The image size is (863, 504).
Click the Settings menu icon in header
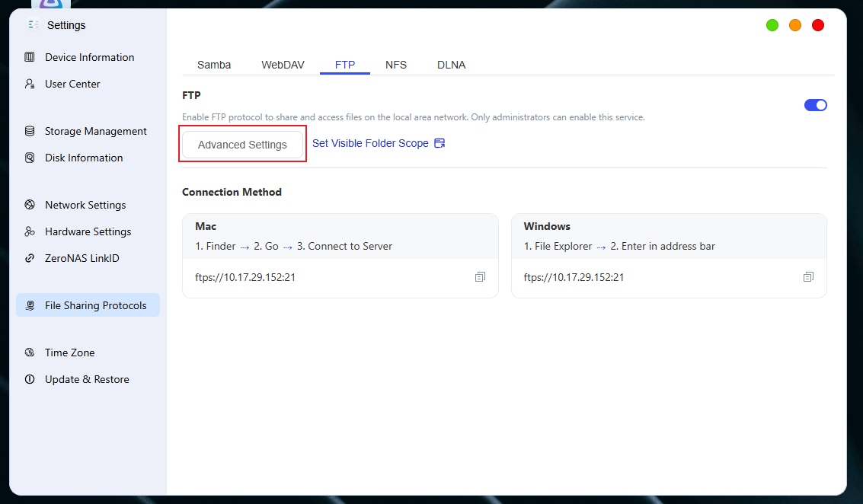(x=33, y=25)
